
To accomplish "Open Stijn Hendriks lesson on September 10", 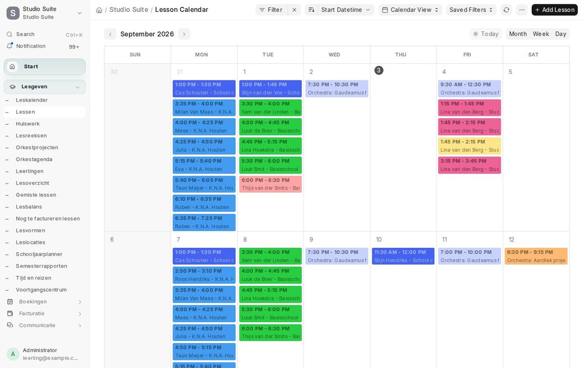I will point(403,256).
